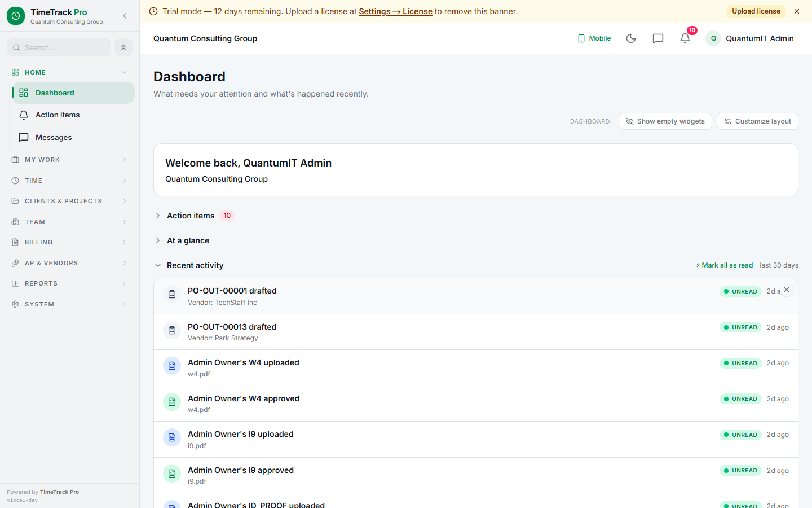Open Customize layout
Screen dimensions: 812x508
(x=757, y=121)
